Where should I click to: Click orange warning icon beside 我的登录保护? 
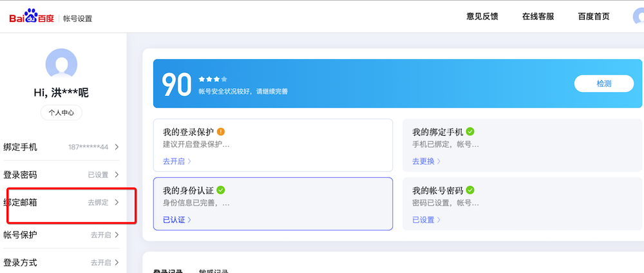[221, 132]
